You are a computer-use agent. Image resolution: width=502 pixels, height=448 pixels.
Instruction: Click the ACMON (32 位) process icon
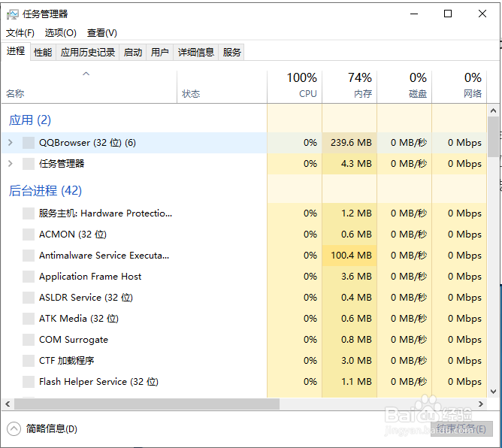29,235
